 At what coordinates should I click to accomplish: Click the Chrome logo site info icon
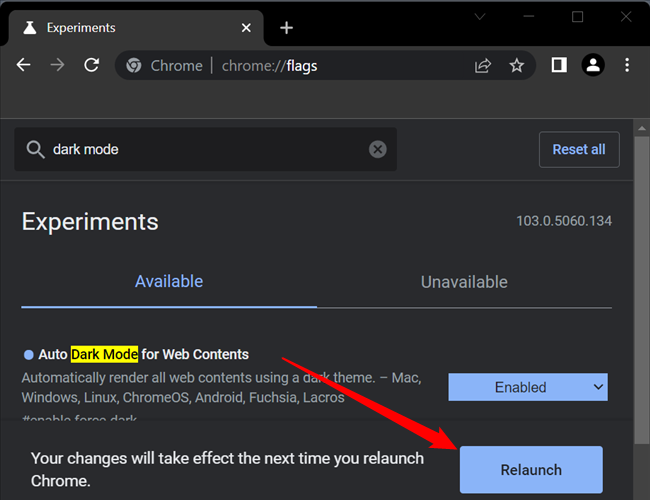pyautogui.click(x=133, y=66)
